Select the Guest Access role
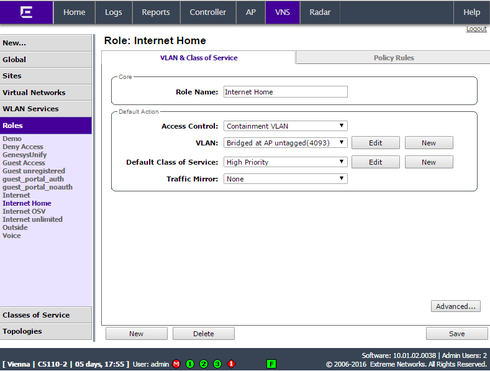The image size is (490, 371). [x=24, y=163]
